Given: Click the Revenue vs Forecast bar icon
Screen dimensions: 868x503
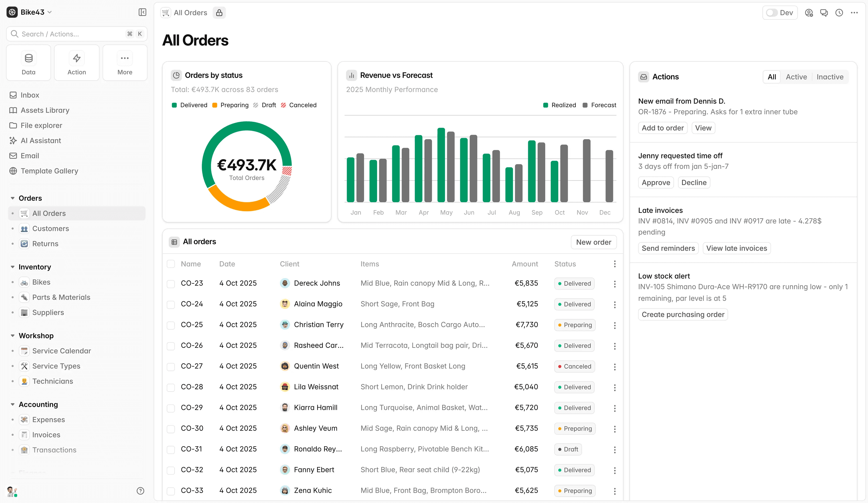Looking at the screenshot, I should 351,75.
